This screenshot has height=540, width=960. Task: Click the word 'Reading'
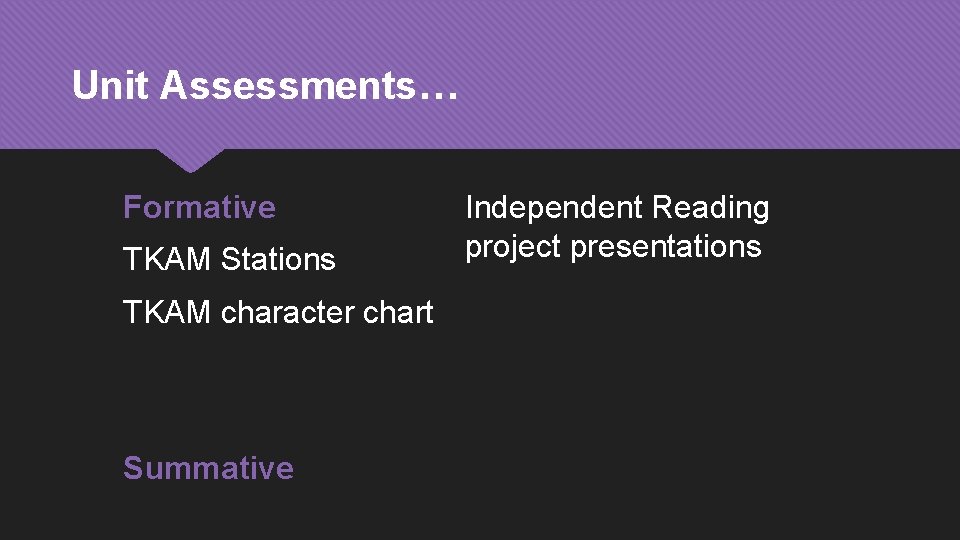(x=710, y=208)
